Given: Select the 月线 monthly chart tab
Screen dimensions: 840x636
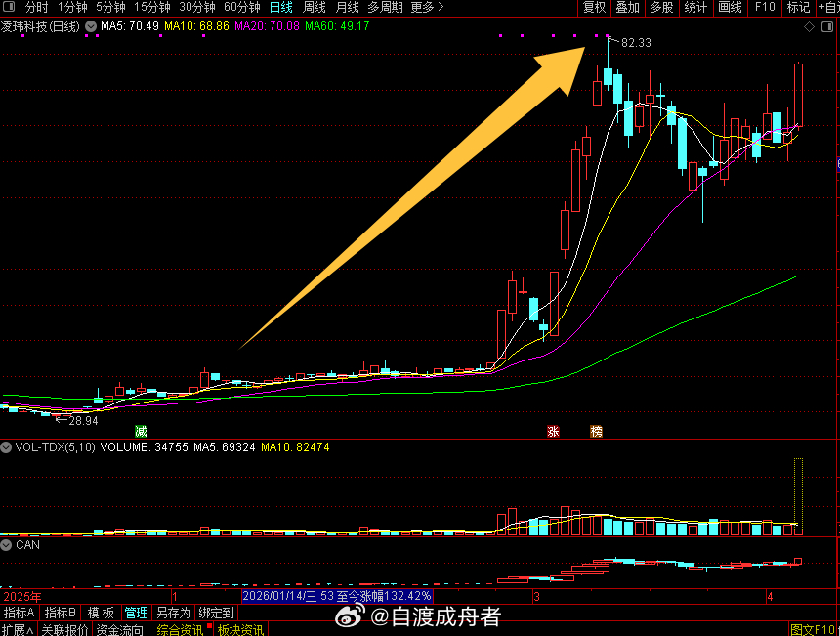Looking at the screenshot, I should pyautogui.click(x=347, y=7).
